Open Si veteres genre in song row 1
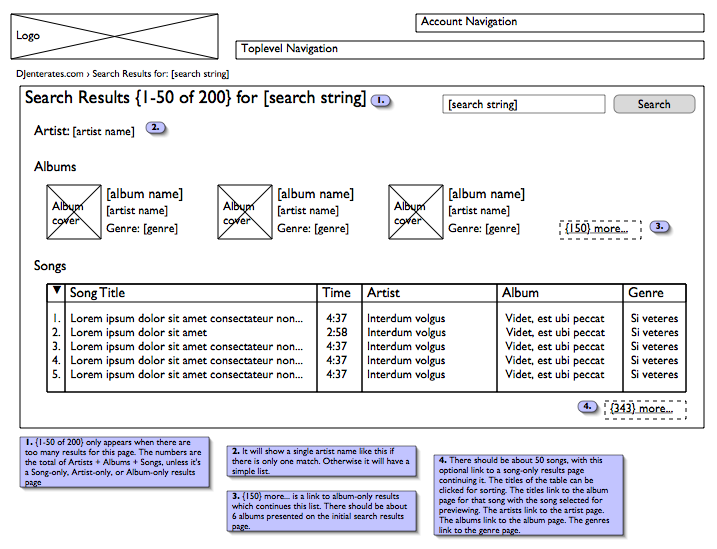This screenshot has height=549, width=717. tap(654, 319)
